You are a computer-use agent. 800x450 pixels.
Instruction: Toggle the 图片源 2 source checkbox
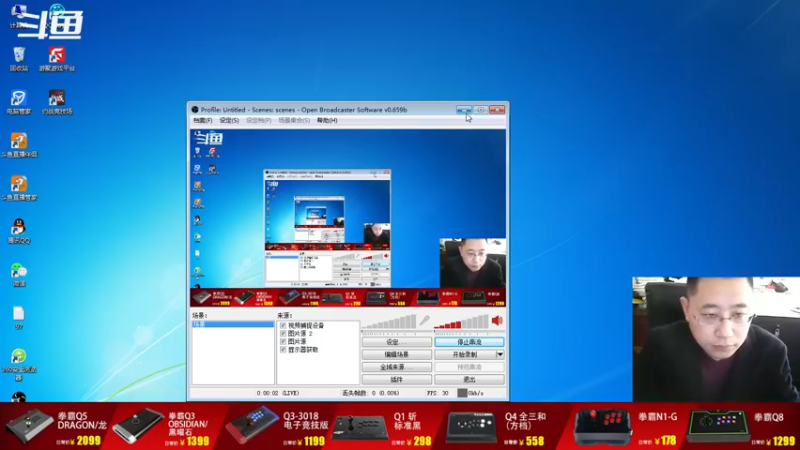click(x=283, y=334)
